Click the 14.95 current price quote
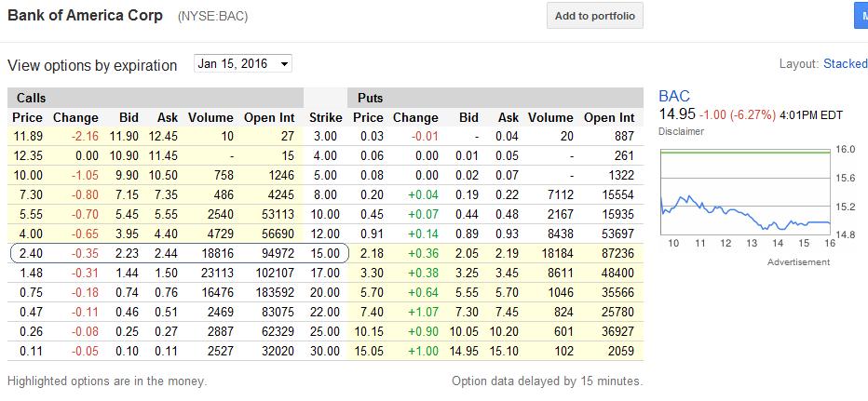Image resolution: width=868 pixels, height=401 pixels. tap(676, 115)
